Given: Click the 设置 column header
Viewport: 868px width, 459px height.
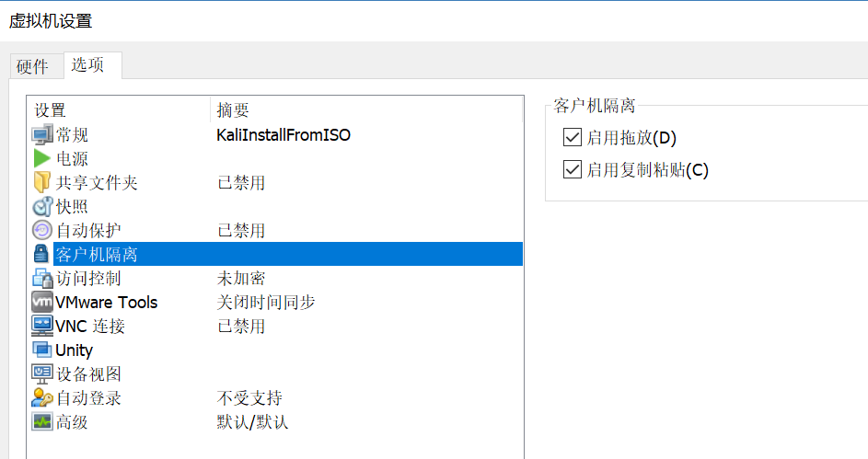Looking at the screenshot, I should 51,110.
